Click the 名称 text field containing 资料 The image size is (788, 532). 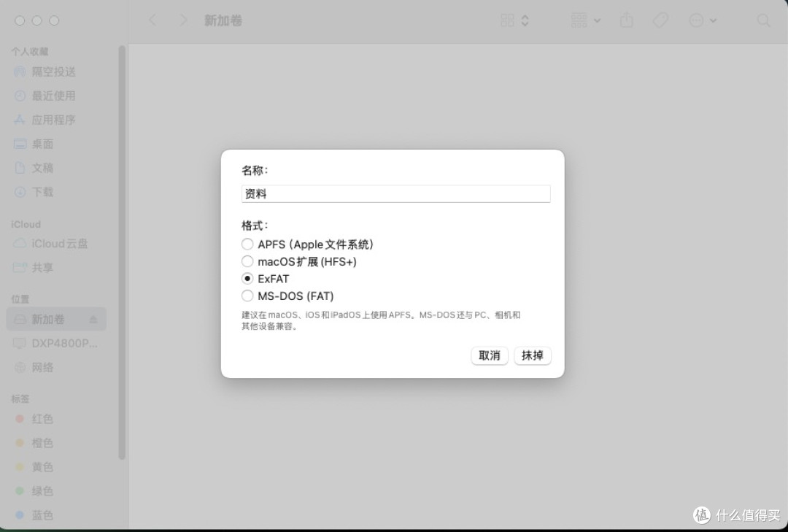395,193
